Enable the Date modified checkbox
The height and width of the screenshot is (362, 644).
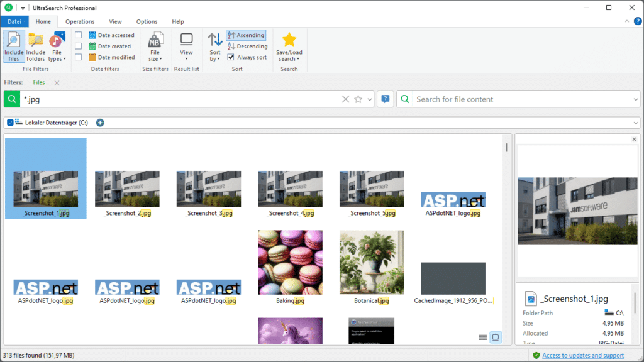click(78, 57)
